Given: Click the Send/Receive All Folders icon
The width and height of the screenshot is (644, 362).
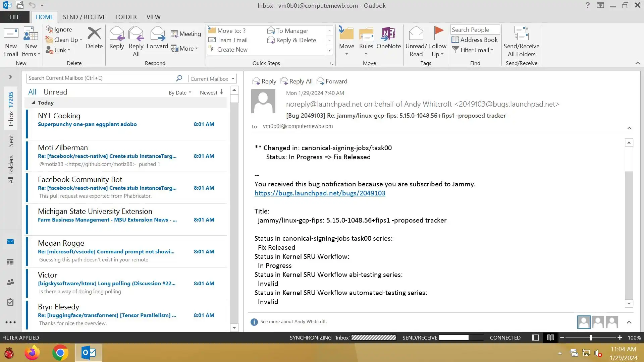Looking at the screenshot, I should 521,34.
